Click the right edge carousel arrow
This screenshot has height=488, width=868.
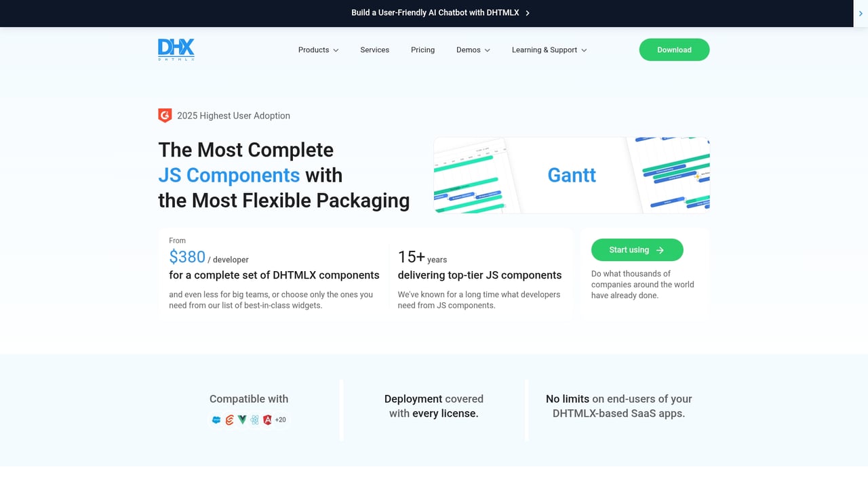click(x=861, y=13)
